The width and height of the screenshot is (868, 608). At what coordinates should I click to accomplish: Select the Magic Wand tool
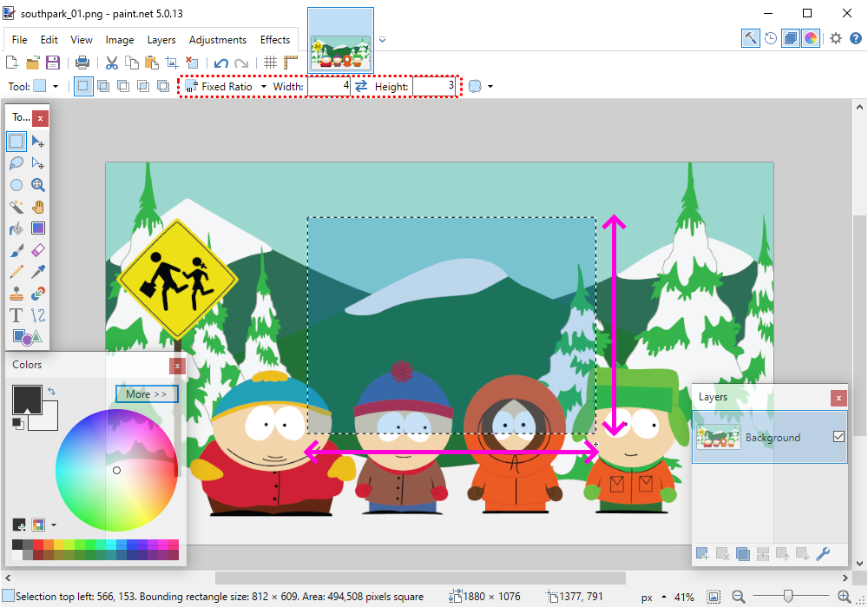pyautogui.click(x=16, y=207)
